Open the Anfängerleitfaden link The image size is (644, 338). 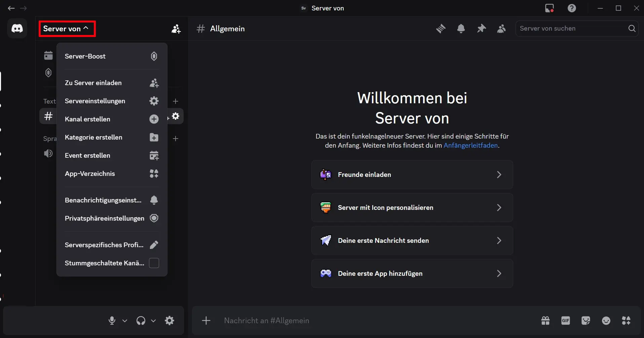pos(471,145)
